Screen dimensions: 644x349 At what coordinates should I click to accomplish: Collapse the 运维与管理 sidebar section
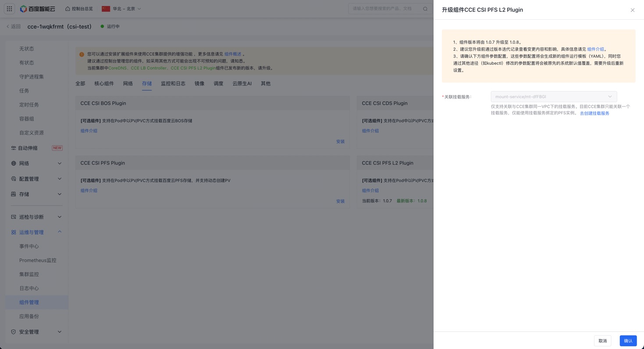pyautogui.click(x=60, y=232)
